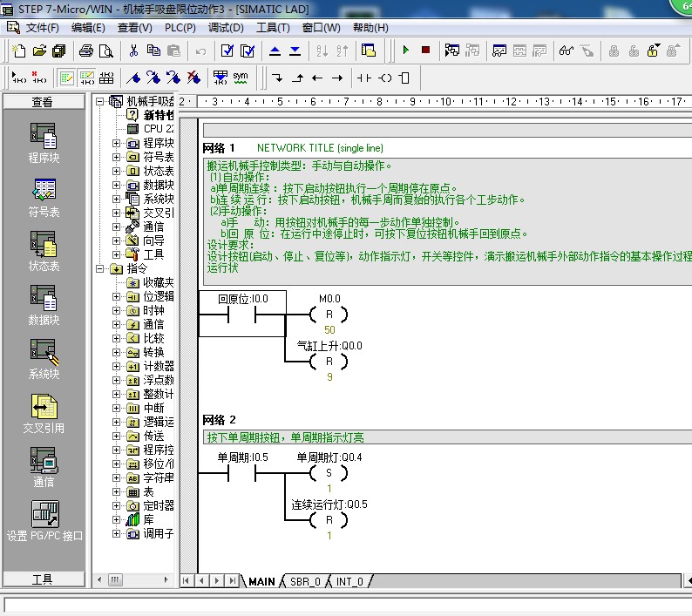The height and width of the screenshot is (616, 692).
Task: Toggle program status monitoring glasses icon
Action: [566, 51]
